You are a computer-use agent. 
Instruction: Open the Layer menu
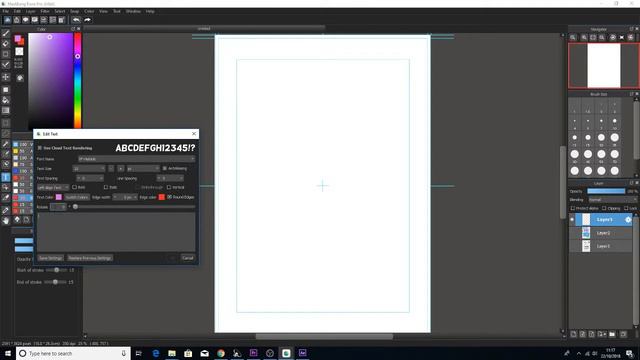(31, 11)
